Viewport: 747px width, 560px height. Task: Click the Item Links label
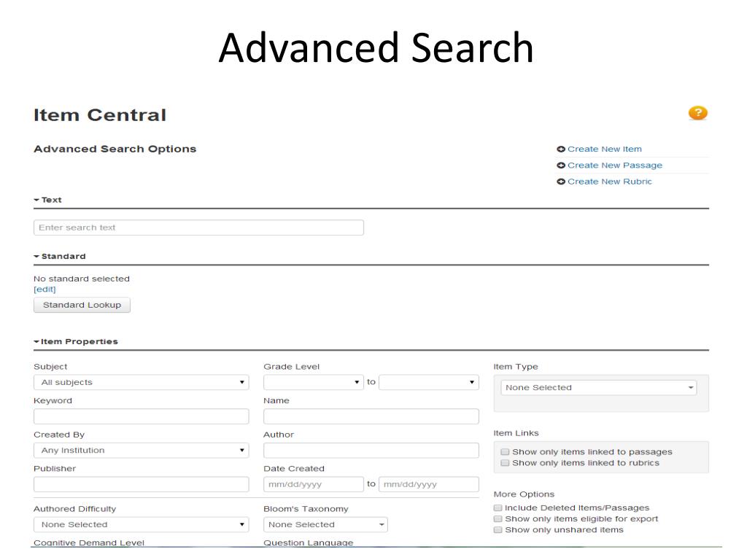click(516, 433)
